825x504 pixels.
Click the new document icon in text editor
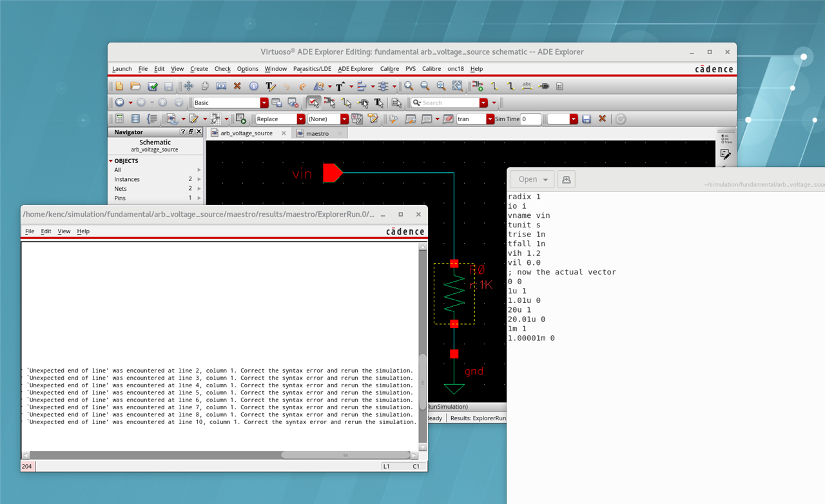567,179
